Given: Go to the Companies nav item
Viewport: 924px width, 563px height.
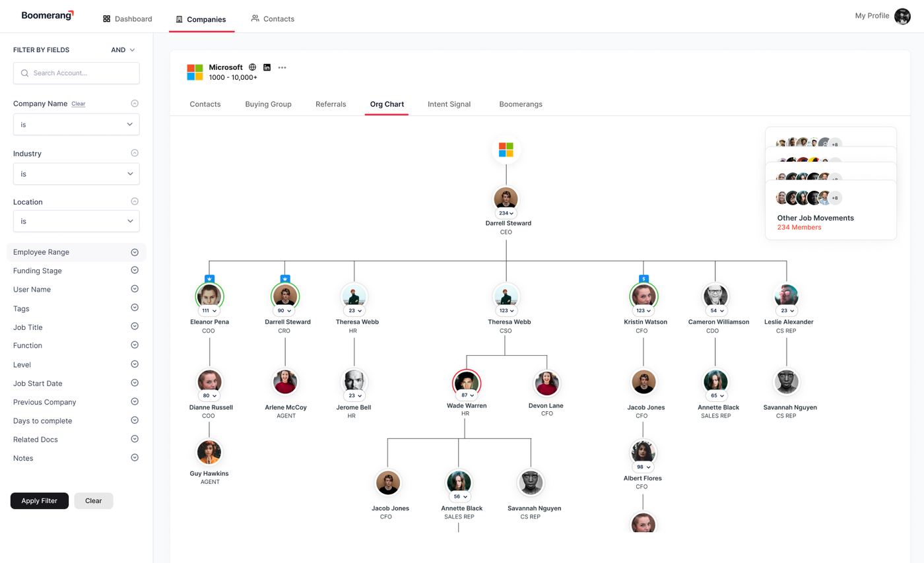Looking at the screenshot, I should coord(201,19).
